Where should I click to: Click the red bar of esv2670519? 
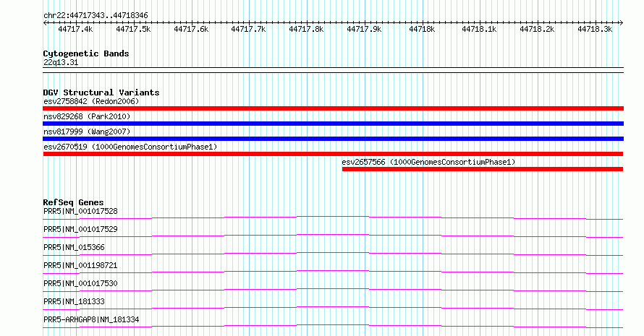click(333, 154)
